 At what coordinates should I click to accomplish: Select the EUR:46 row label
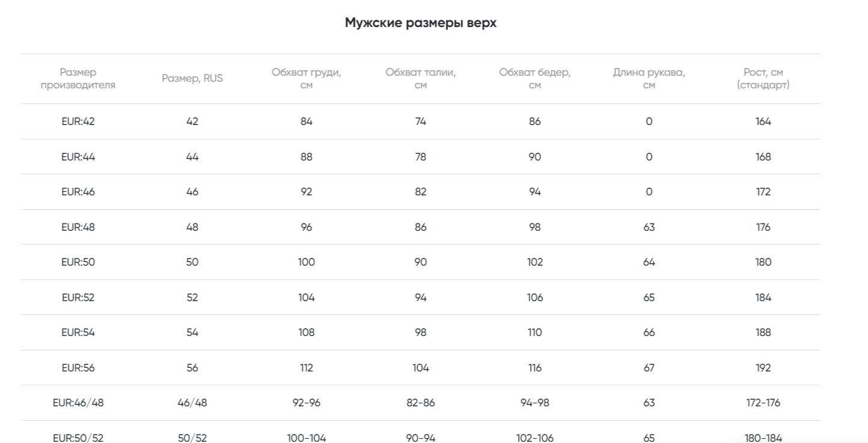point(78,192)
